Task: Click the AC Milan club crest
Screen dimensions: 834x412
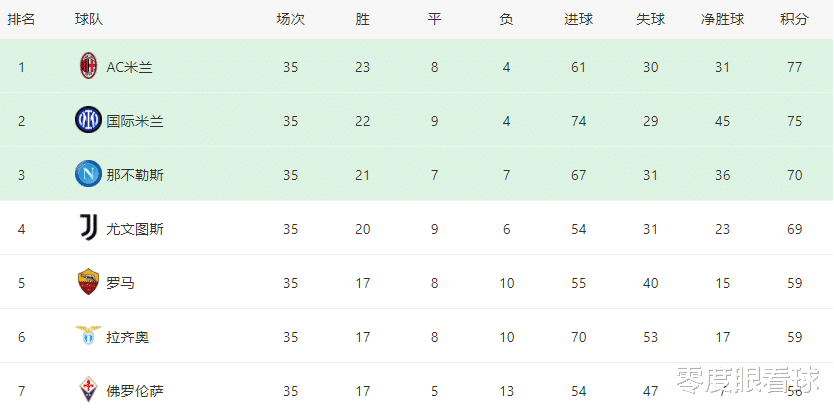Action: [88, 66]
